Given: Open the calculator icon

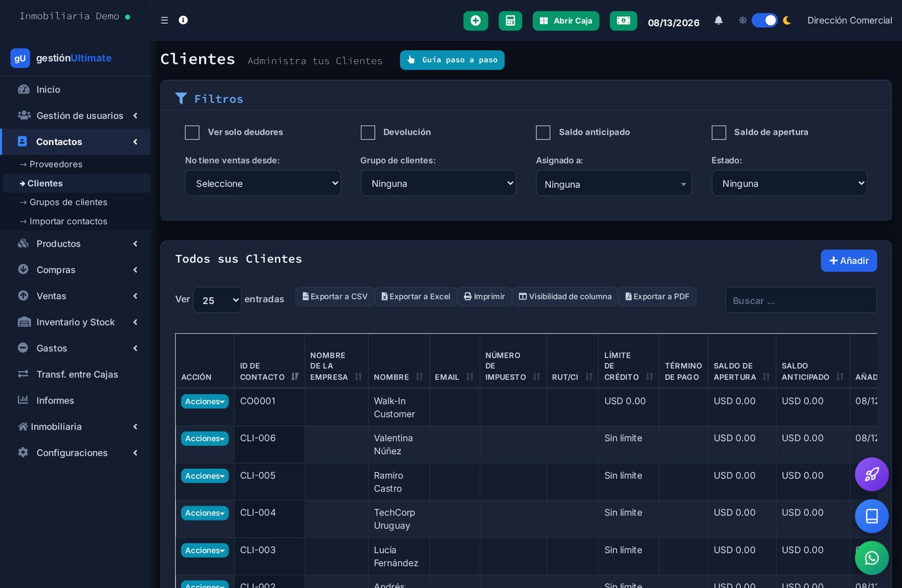Looking at the screenshot, I should coord(510,21).
